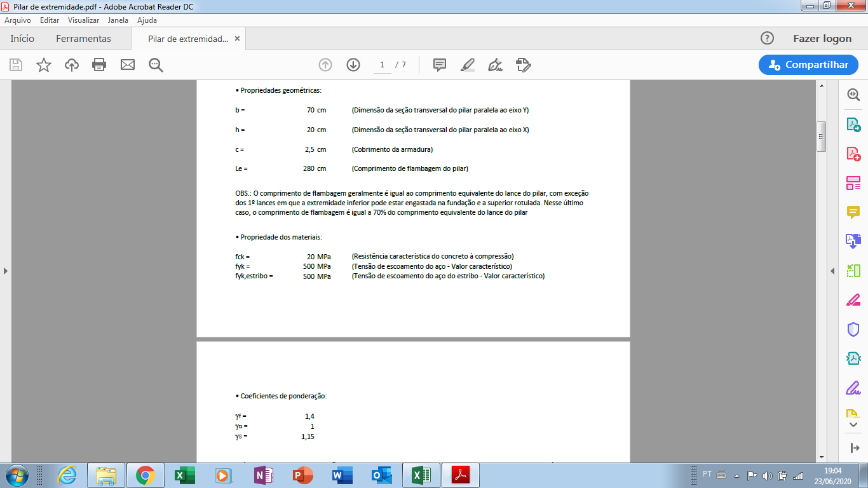Open the blue Combine Files tool in the right pane
Image resolution: width=868 pixels, height=488 pixels.
[x=853, y=241]
